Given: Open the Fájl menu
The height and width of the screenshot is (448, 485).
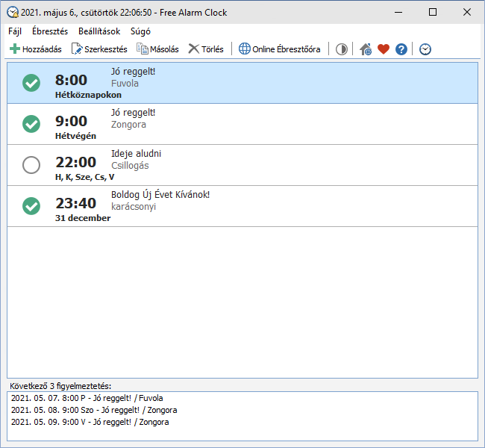Looking at the screenshot, I should [15, 31].
